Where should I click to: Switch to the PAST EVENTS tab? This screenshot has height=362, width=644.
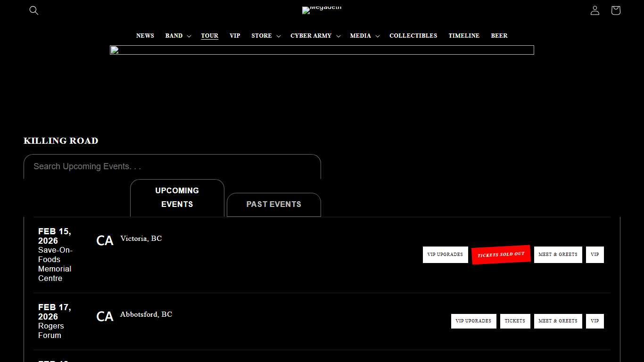(x=273, y=204)
